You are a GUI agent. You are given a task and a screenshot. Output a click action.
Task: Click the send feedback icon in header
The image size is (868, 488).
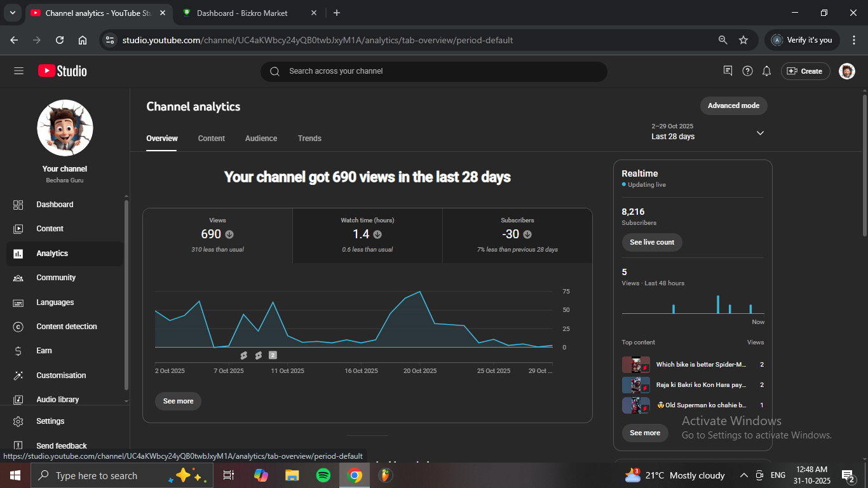click(x=728, y=71)
